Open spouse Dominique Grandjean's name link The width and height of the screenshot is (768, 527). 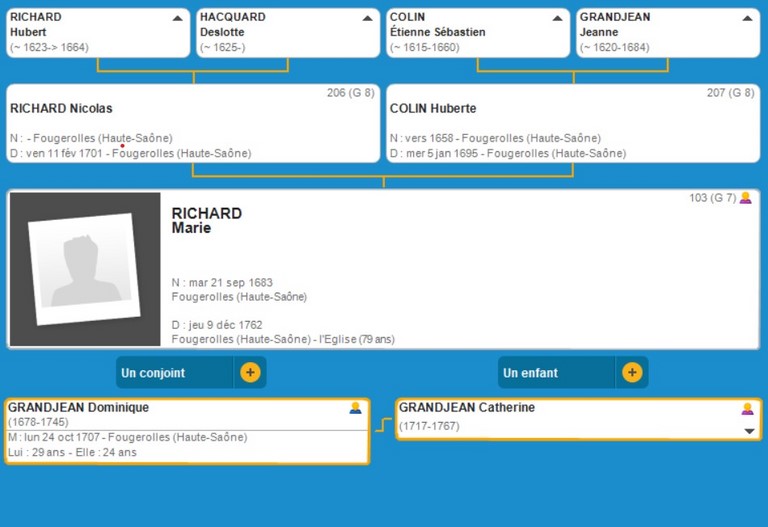(x=79, y=408)
